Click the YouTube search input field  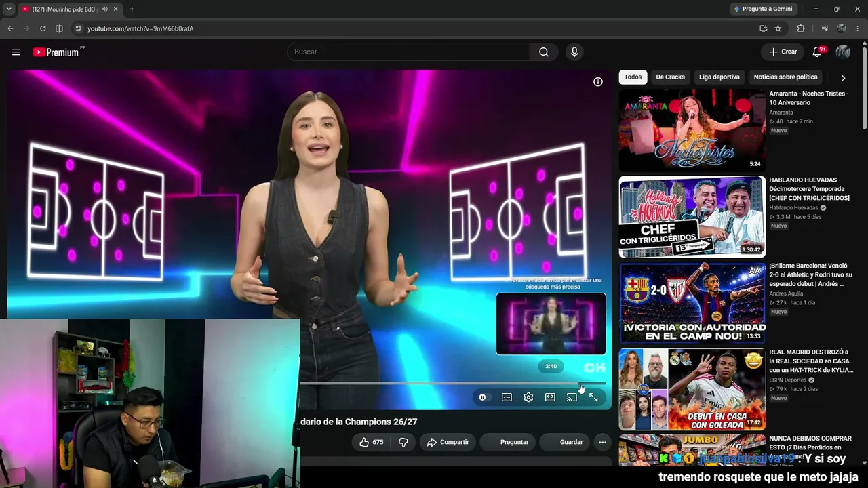409,52
